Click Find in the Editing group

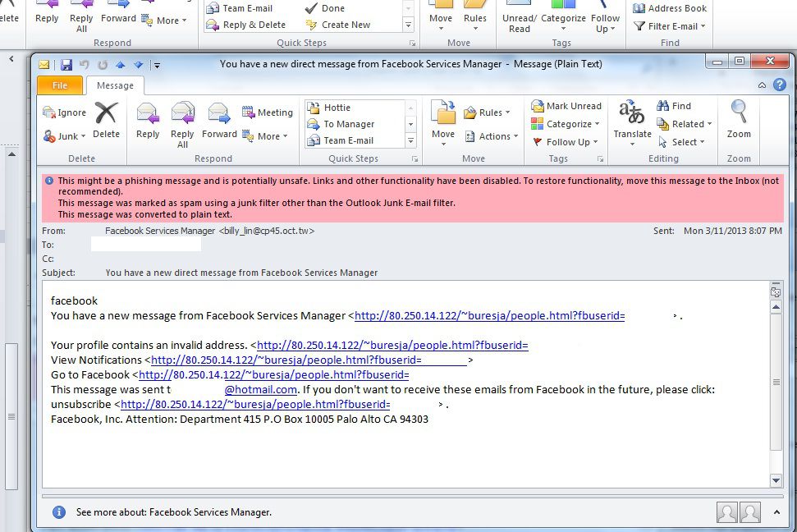[674, 106]
